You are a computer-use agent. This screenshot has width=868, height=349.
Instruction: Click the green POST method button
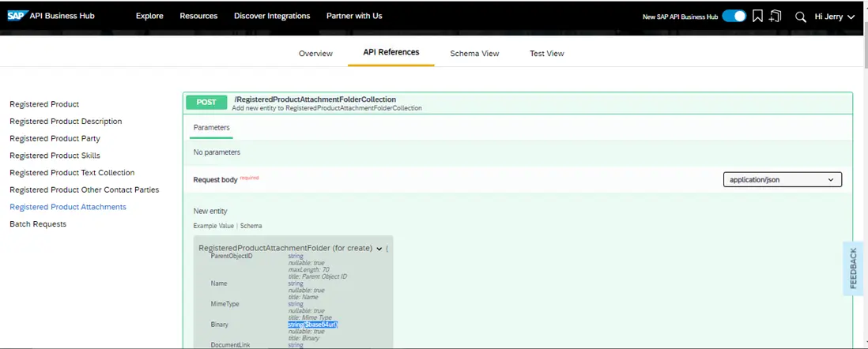pyautogui.click(x=206, y=102)
